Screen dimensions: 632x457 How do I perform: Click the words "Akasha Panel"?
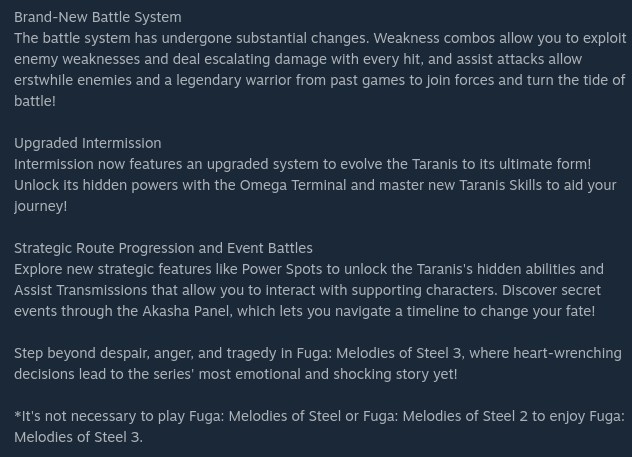(187, 311)
